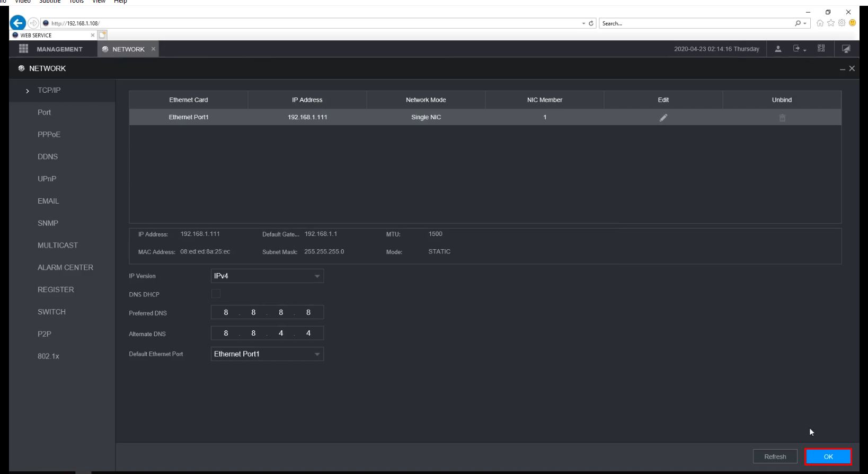This screenshot has width=868, height=474.
Task: Click the browser Search field
Action: 696,23
